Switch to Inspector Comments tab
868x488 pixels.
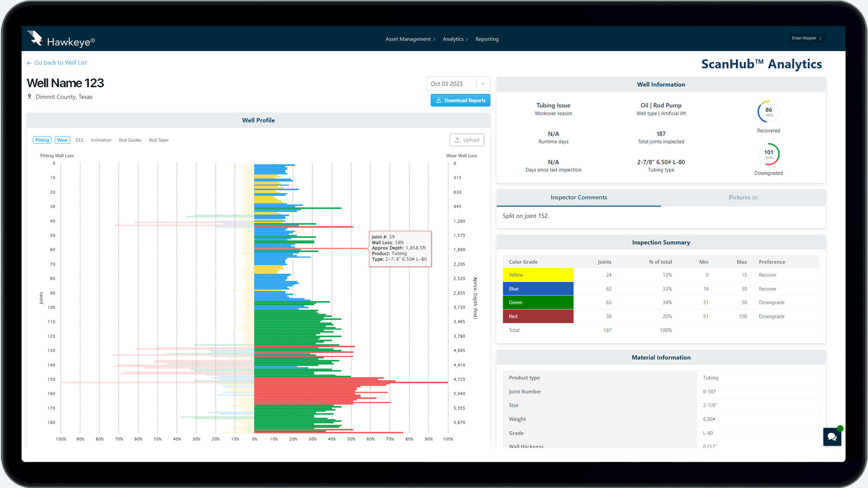click(578, 197)
